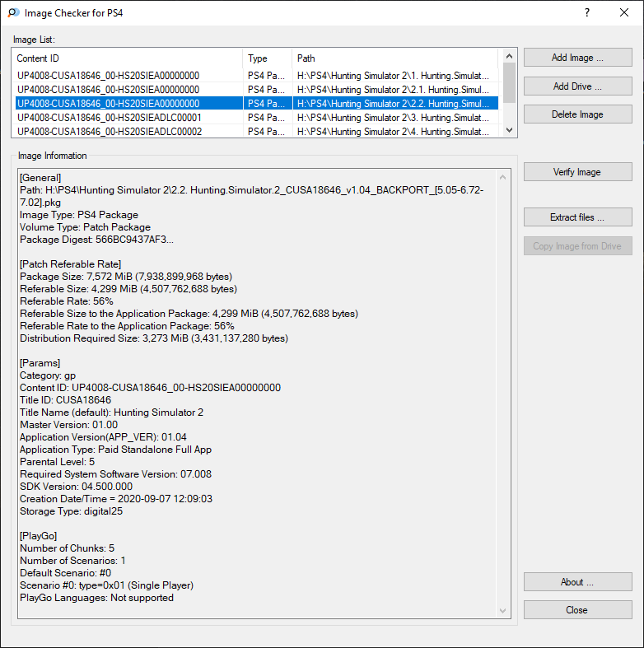Screen dimensions: 644x648
Task: Click the Image Type: PS4 Package line
Action: point(79,215)
